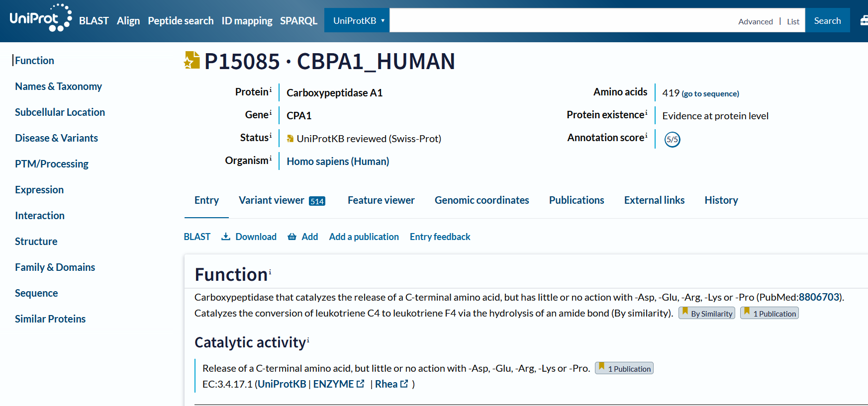Click the Swiss-Prot icon next to UniProtKB reviewed
Viewport: 868px width, 406px height.
click(x=290, y=139)
